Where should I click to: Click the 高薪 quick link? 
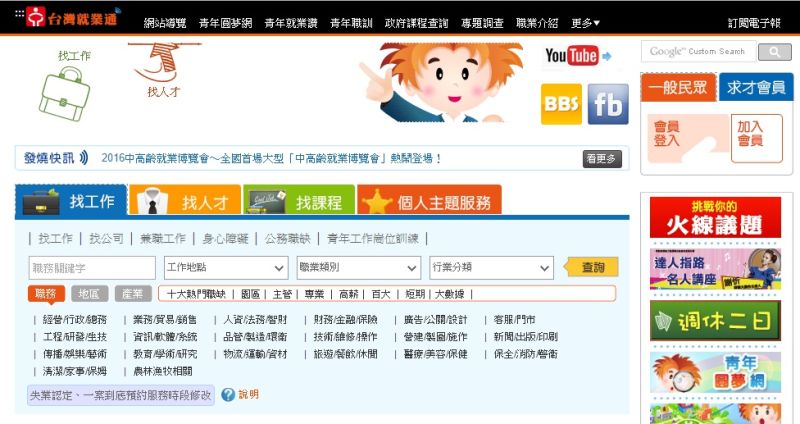pos(348,294)
